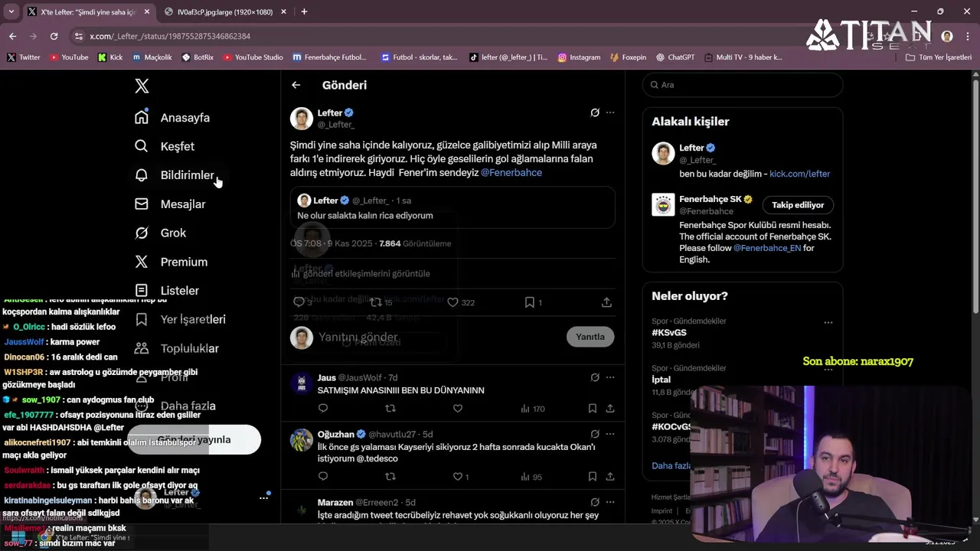Open the X logo home icon

(142, 86)
